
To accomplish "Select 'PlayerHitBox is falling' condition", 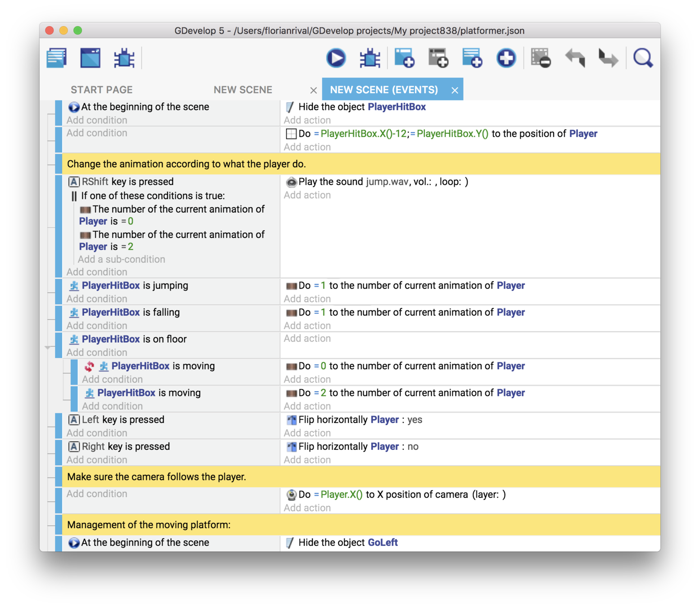I will pos(124,312).
